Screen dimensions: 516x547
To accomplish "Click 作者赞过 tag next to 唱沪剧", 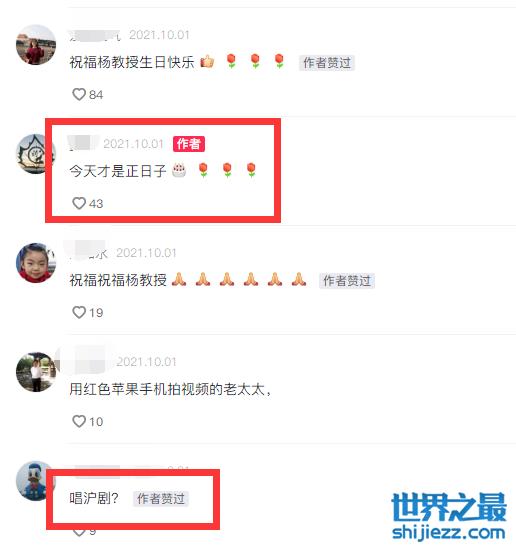I will (161, 499).
